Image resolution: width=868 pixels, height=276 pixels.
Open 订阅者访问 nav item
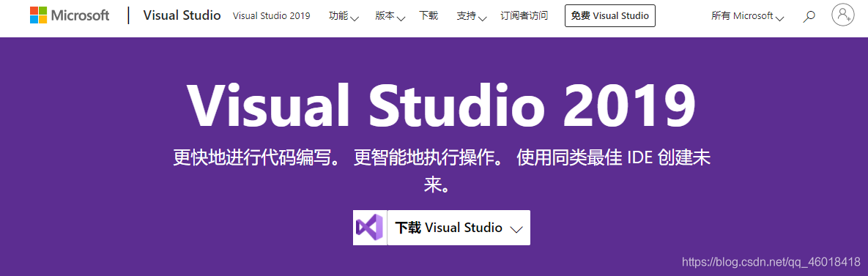[524, 15]
